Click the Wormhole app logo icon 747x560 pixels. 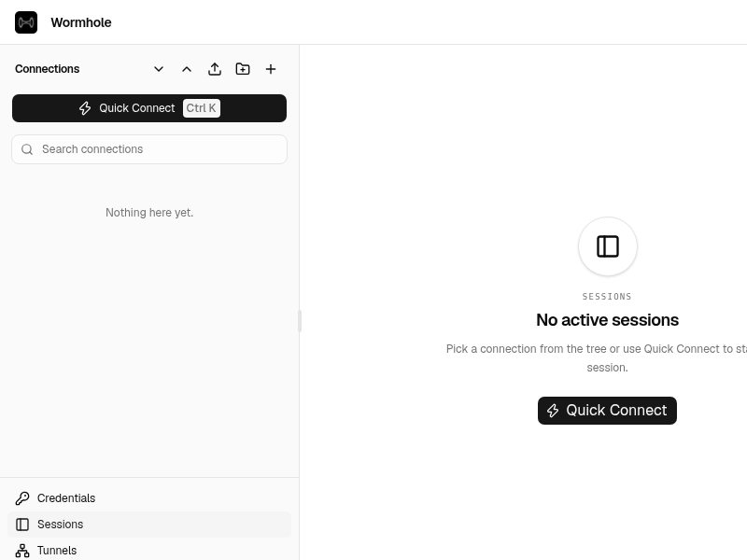coord(26,22)
